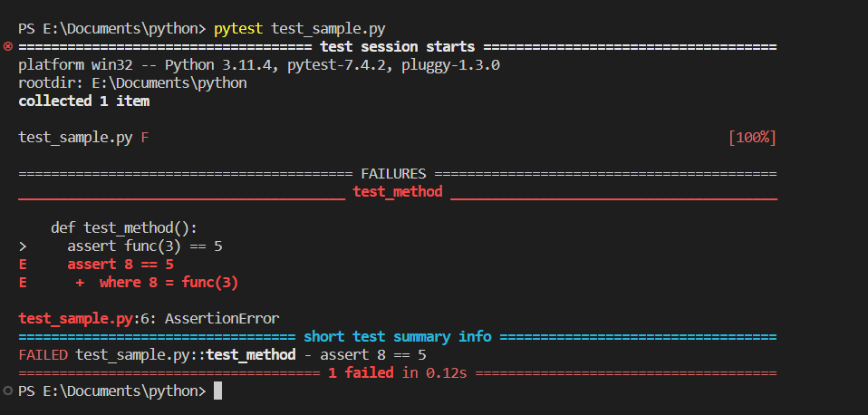Click the gray circle beside the current prompt
The width and height of the screenshot is (868, 415).
pyautogui.click(x=8, y=391)
